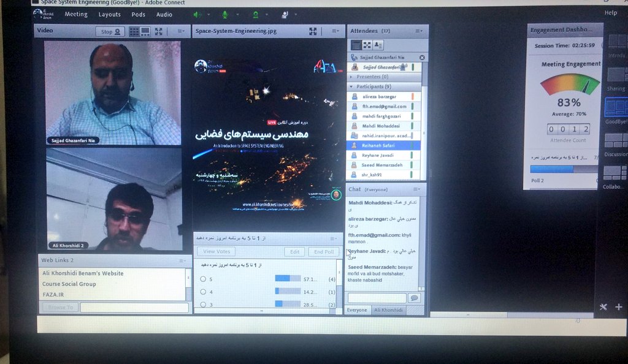Open the speaker options dropdown arrow
Image resolution: width=628 pixels, height=364 pixels.
[209, 15]
